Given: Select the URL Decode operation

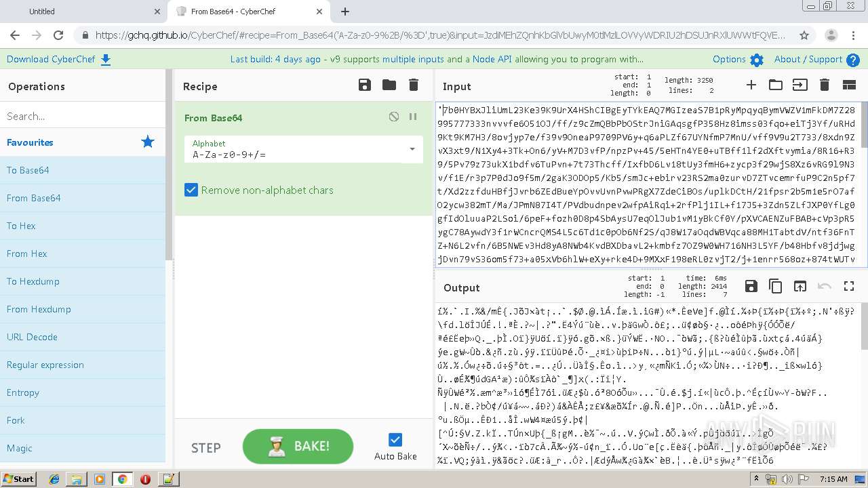Looking at the screenshot, I should (x=83, y=337).
